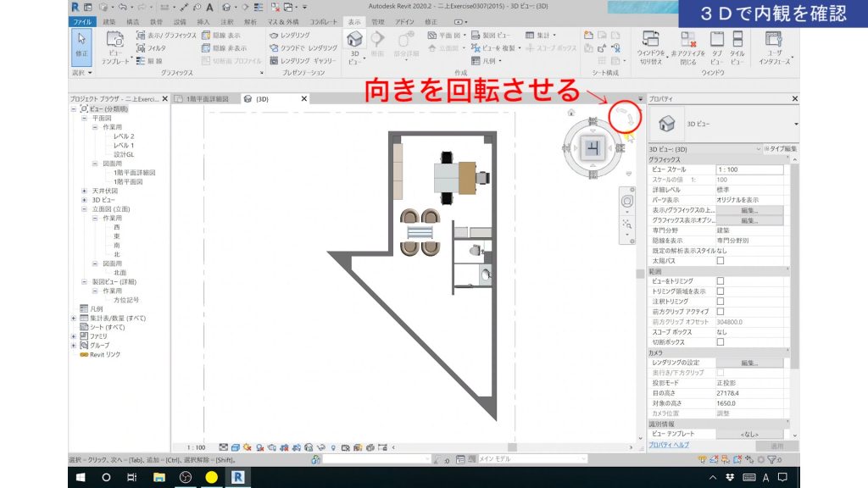Collapse the 範囲 section in properties
Viewport: 868px width, 488px height.
787,267
